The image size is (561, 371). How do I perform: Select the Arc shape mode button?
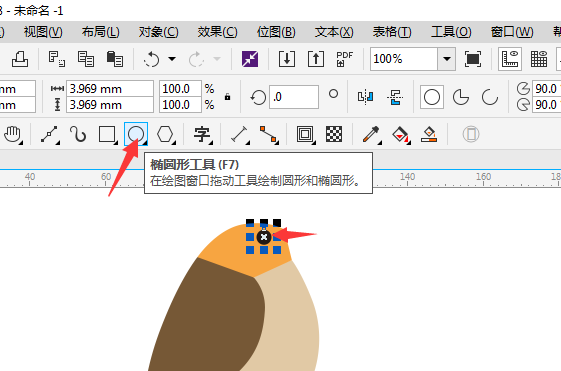(490, 97)
